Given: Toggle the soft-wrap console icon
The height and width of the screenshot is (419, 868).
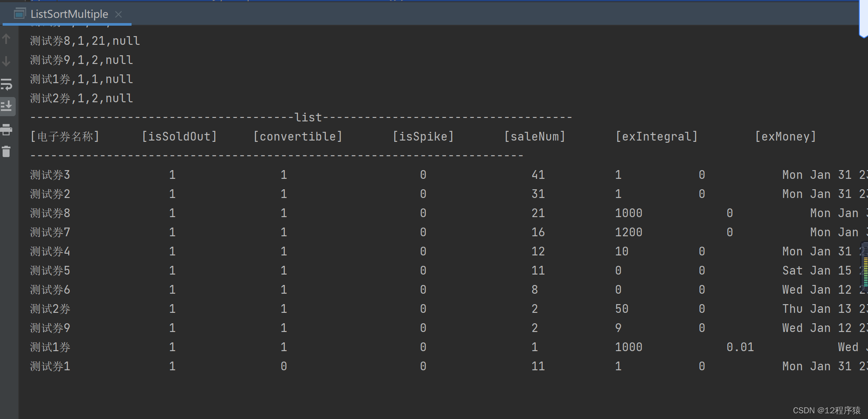Looking at the screenshot, I should [7, 84].
